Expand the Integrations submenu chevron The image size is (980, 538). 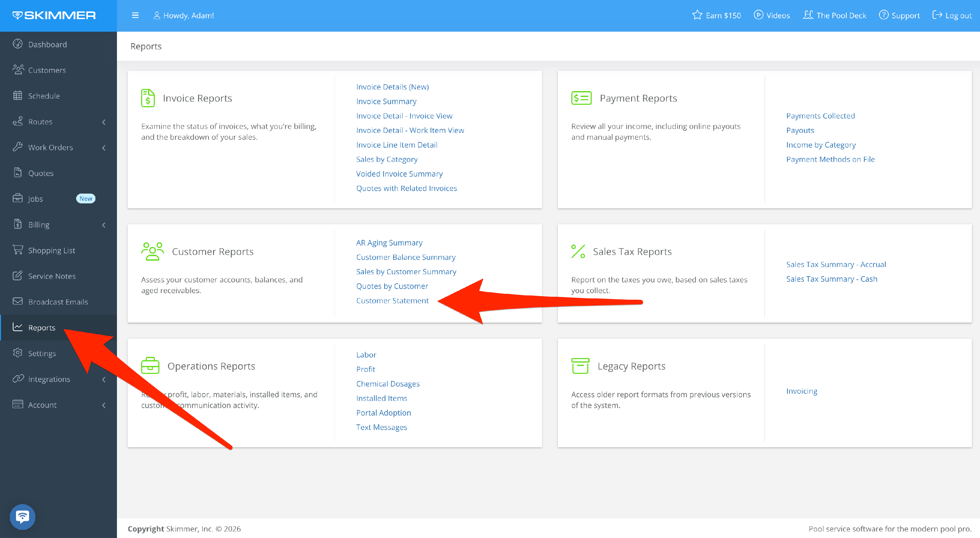click(104, 379)
